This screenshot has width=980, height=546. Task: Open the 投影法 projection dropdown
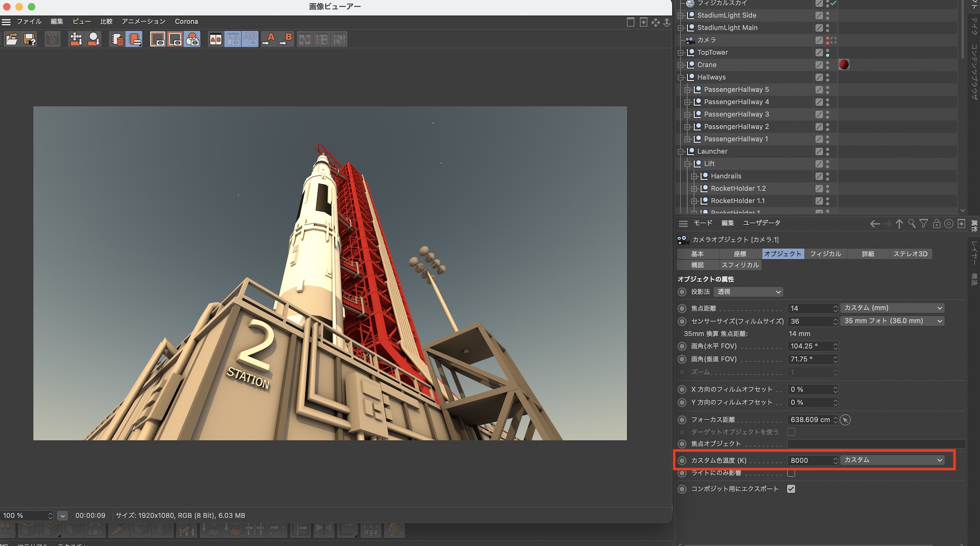coord(748,292)
